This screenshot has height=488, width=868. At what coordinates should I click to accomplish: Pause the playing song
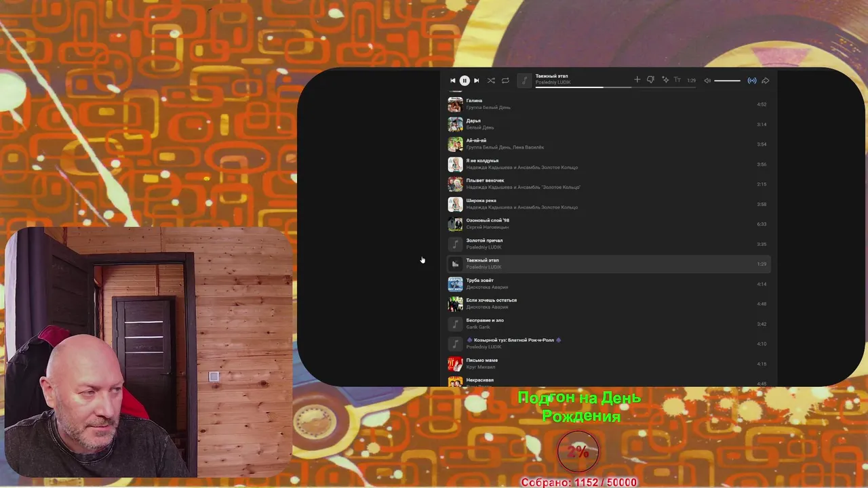click(465, 81)
